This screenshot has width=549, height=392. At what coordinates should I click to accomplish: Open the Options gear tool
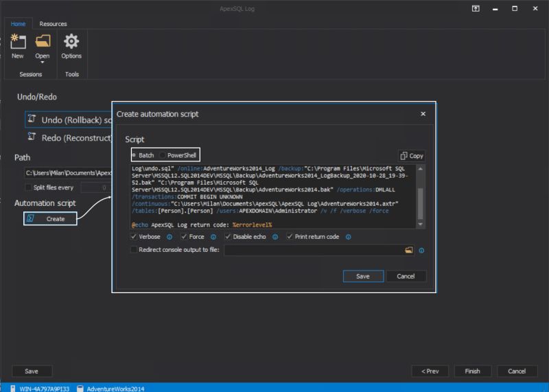[71, 41]
